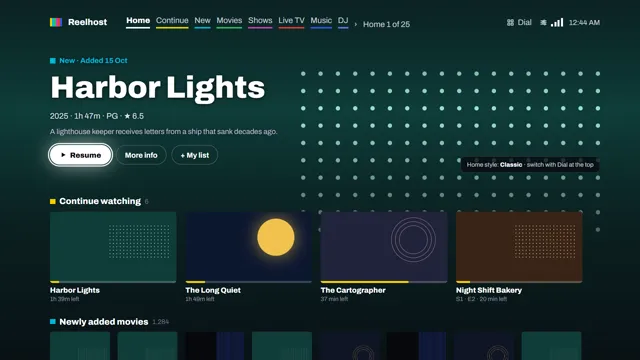Viewport: 640px width, 360px height.
Task: Click the Night Shift Bakery title text
Action: [489, 290]
